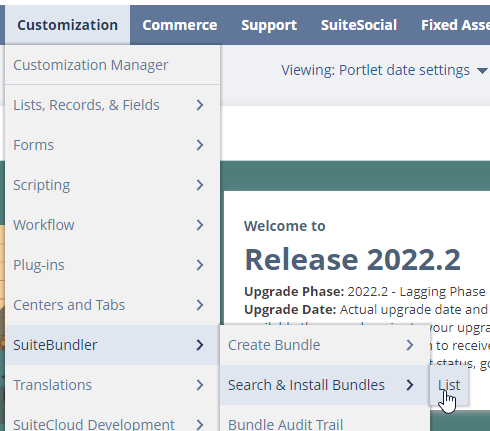Expand the Forms submenu chevron
490x431 pixels.
click(x=200, y=145)
